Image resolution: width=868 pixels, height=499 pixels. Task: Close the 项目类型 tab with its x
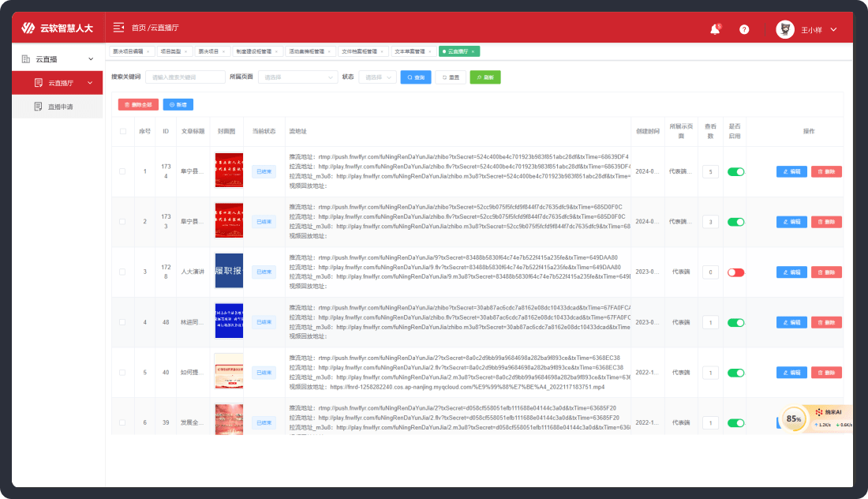tap(186, 51)
